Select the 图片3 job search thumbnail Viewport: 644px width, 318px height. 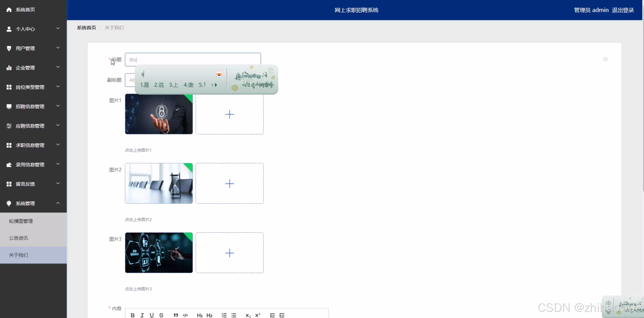click(x=159, y=252)
